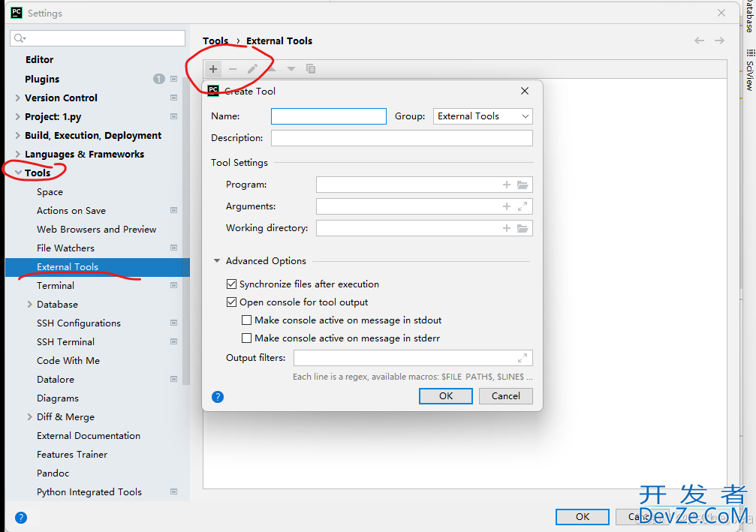Insert macro in Working directory field

click(506, 228)
